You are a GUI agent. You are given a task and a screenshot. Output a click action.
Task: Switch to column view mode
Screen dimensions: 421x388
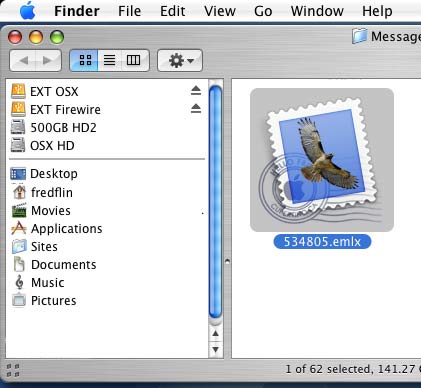pyautogui.click(x=134, y=60)
